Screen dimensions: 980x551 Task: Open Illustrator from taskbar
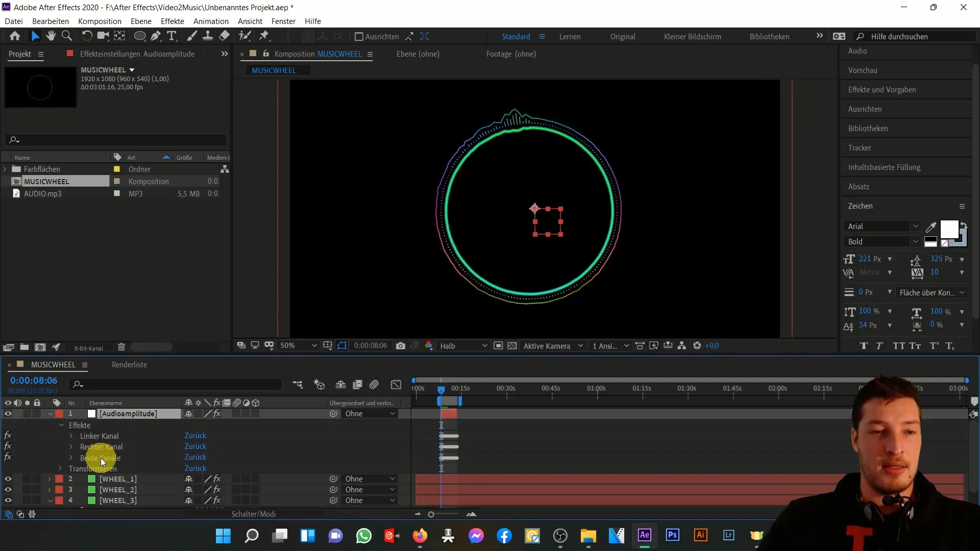tap(700, 535)
